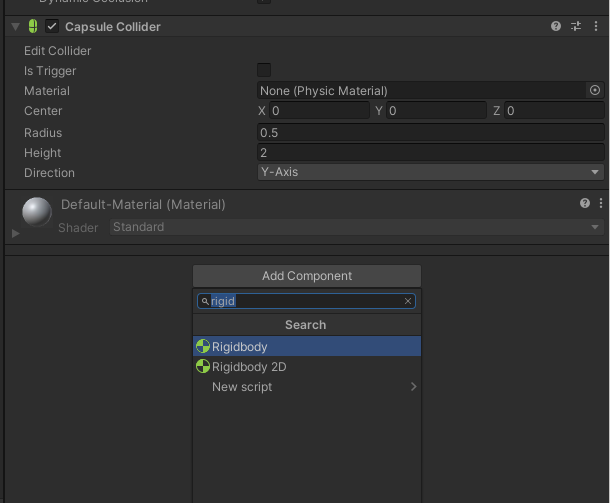Click the Physic Material object picker icon

[595, 90]
